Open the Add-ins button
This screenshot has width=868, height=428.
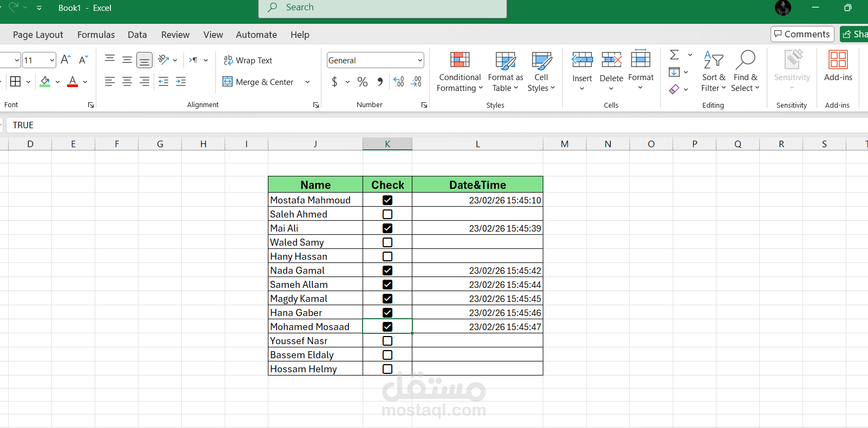838,66
